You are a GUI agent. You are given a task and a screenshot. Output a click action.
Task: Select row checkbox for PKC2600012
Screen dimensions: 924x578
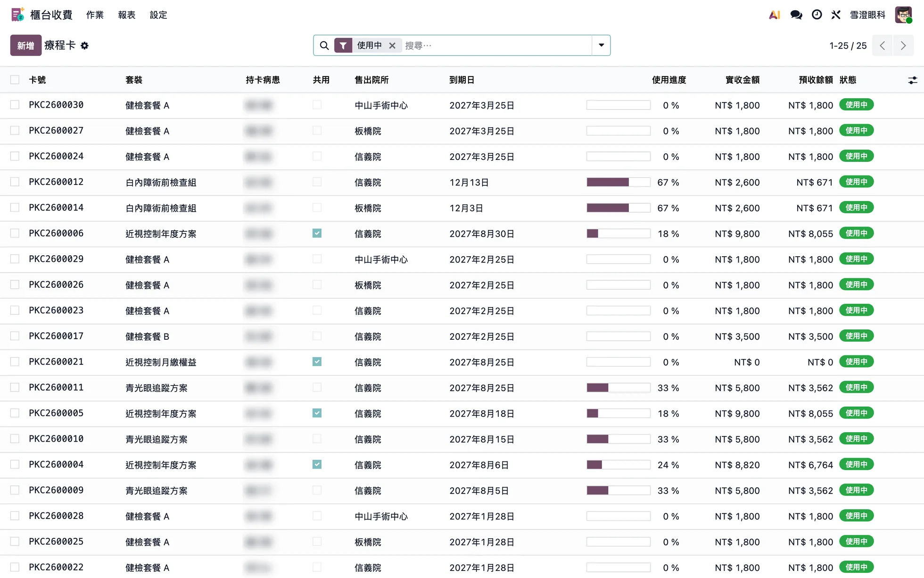pyautogui.click(x=15, y=182)
